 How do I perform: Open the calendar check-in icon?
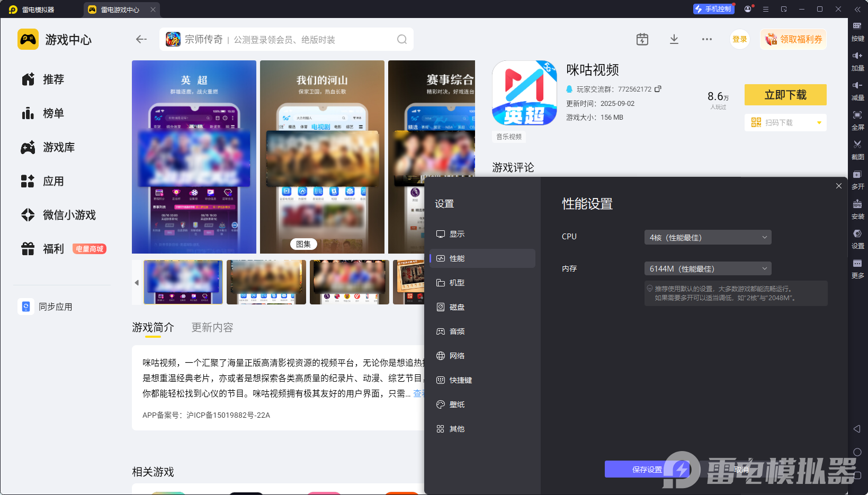(x=642, y=39)
